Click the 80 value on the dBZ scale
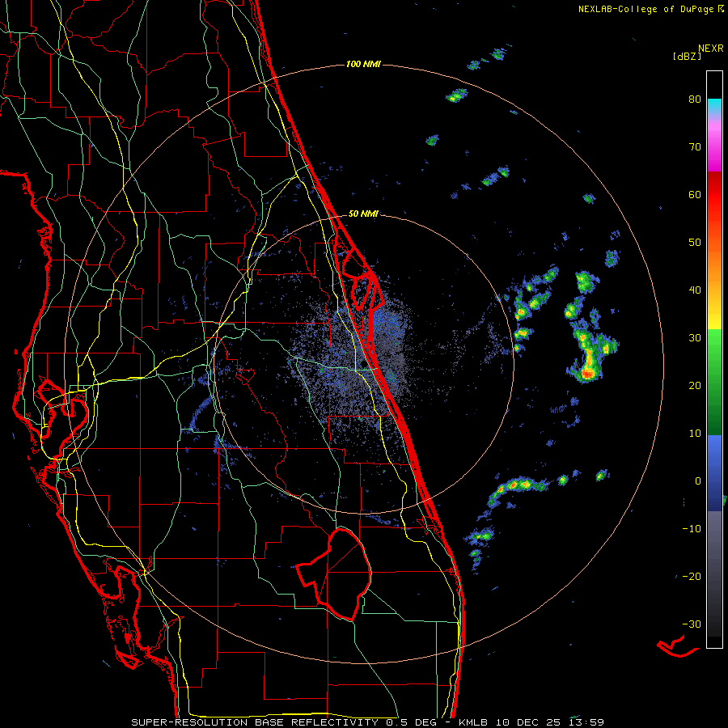 coord(695,99)
